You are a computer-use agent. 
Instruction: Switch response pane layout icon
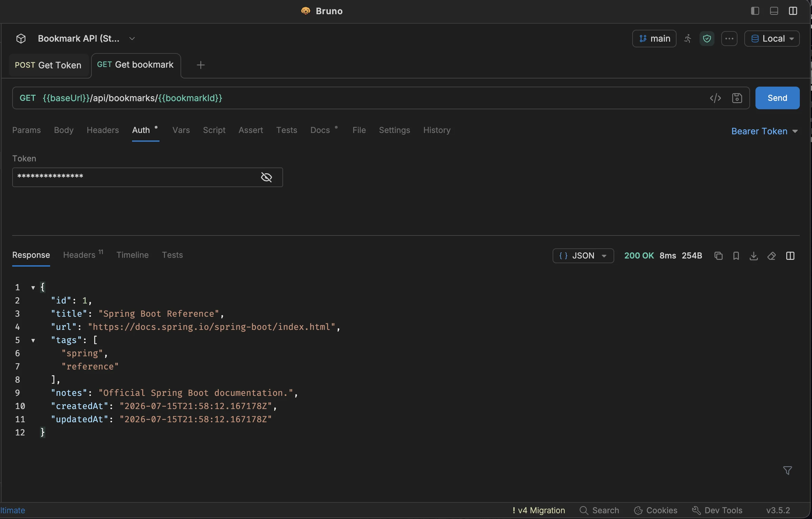point(790,256)
